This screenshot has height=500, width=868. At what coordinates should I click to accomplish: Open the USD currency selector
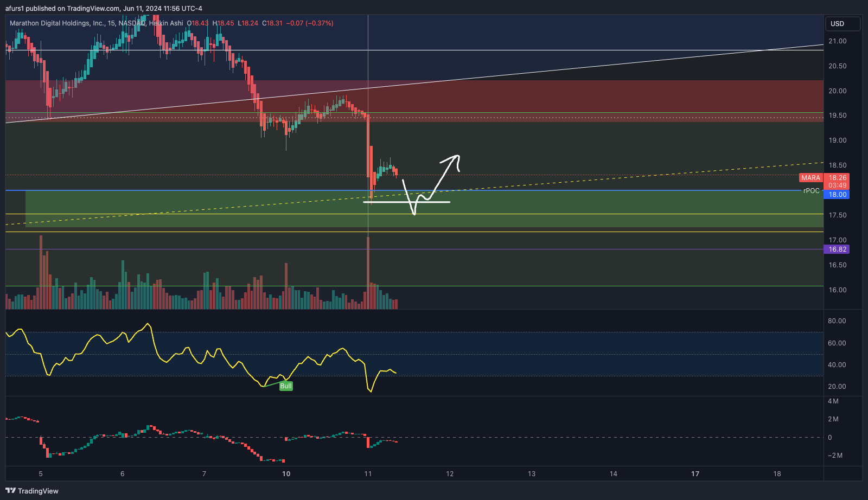[843, 24]
